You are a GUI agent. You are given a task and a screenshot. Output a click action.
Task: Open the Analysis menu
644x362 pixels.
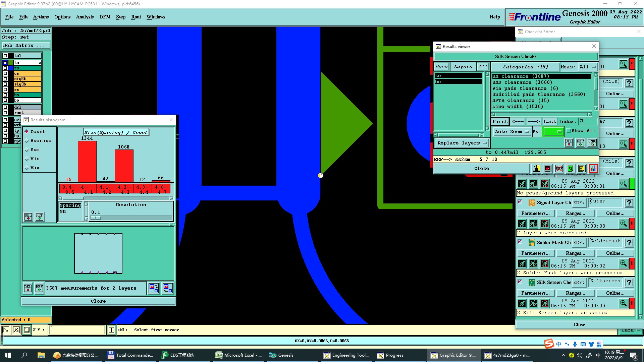[85, 17]
